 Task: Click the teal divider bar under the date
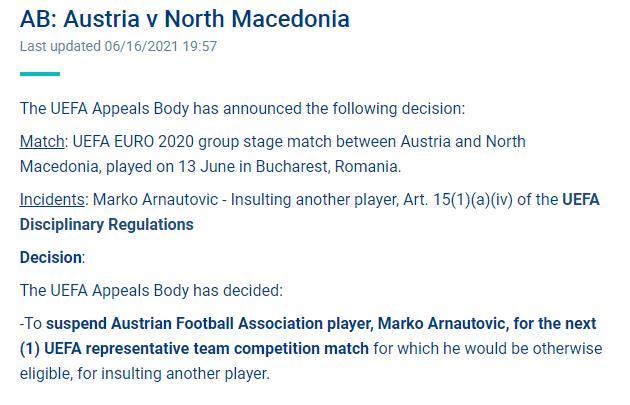(40, 74)
